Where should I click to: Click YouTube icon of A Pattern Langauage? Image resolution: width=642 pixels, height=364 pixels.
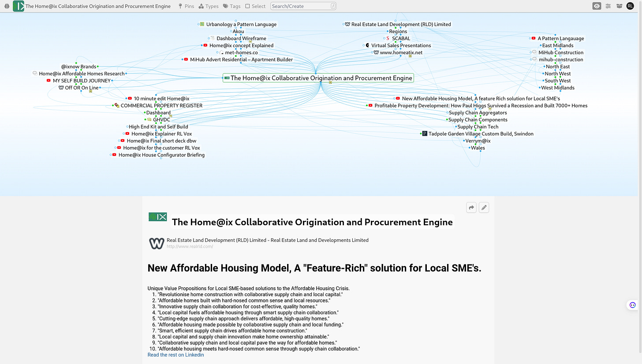pos(534,38)
